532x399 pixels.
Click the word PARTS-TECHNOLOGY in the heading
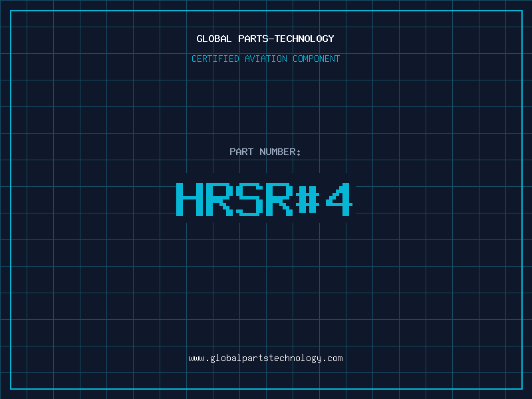pyautogui.click(x=286, y=39)
